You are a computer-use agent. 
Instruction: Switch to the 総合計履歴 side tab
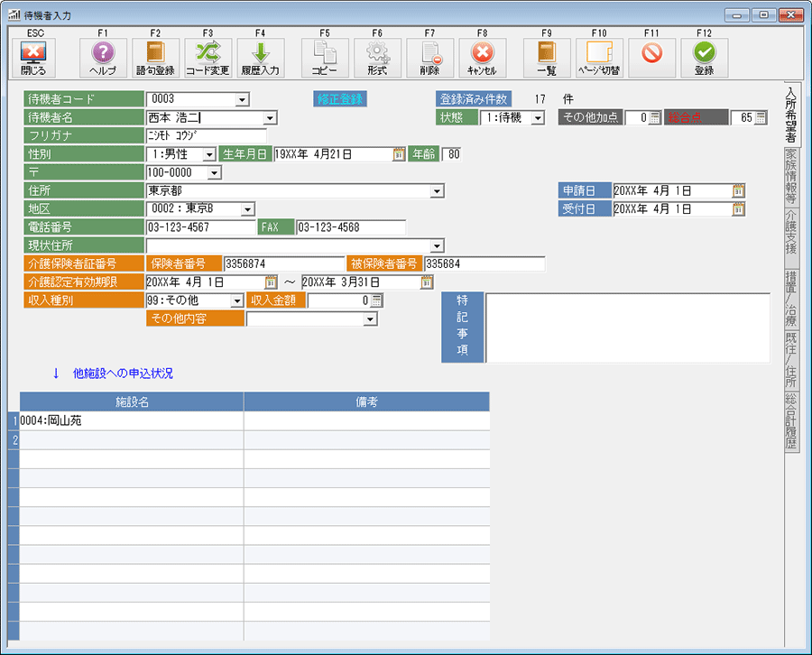click(x=791, y=420)
